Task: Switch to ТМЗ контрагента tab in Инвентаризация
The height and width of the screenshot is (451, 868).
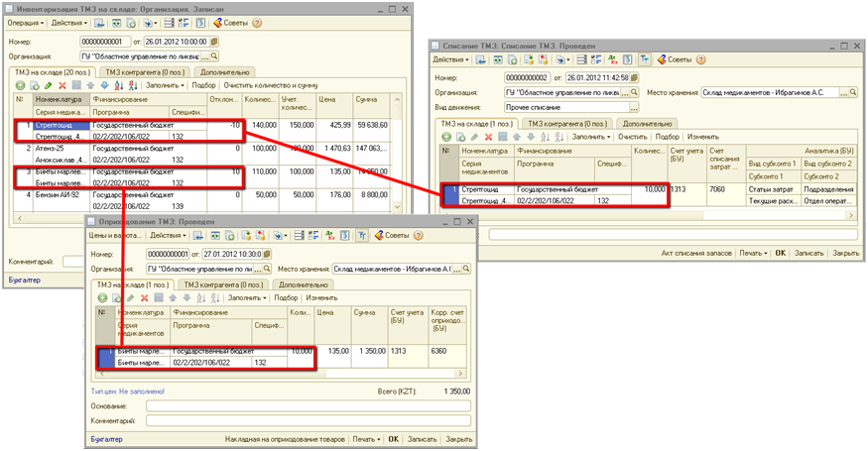Action: point(144,72)
